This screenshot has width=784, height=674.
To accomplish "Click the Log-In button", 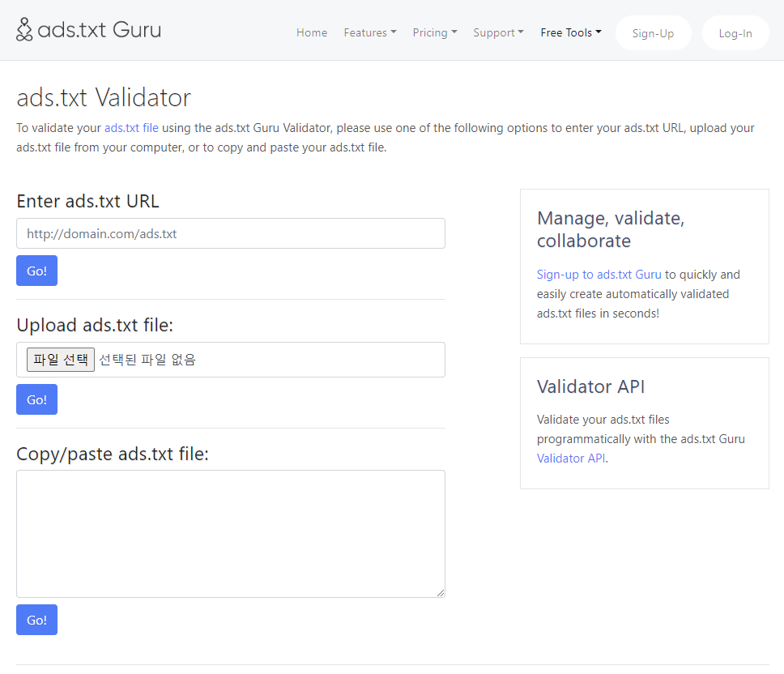I will tap(735, 33).
